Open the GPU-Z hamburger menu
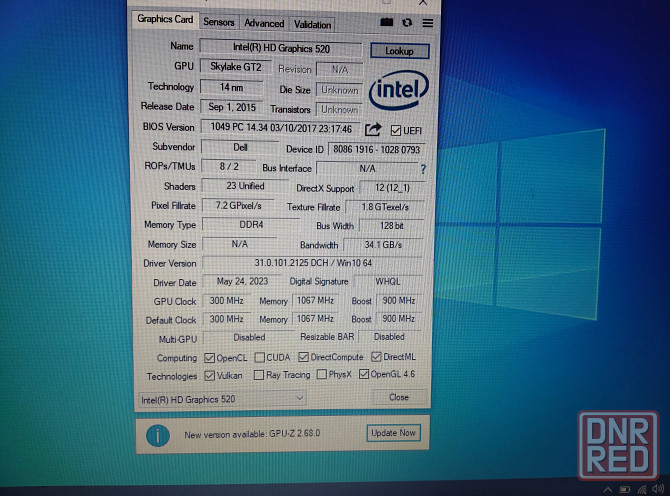The width and height of the screenshot is (670, 496). point(427,23)
